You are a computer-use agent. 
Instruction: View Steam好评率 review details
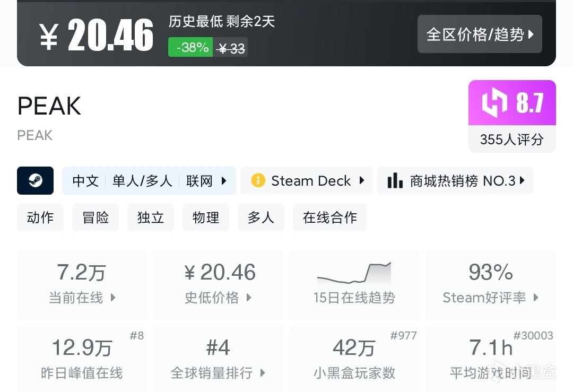pos(490,285)
